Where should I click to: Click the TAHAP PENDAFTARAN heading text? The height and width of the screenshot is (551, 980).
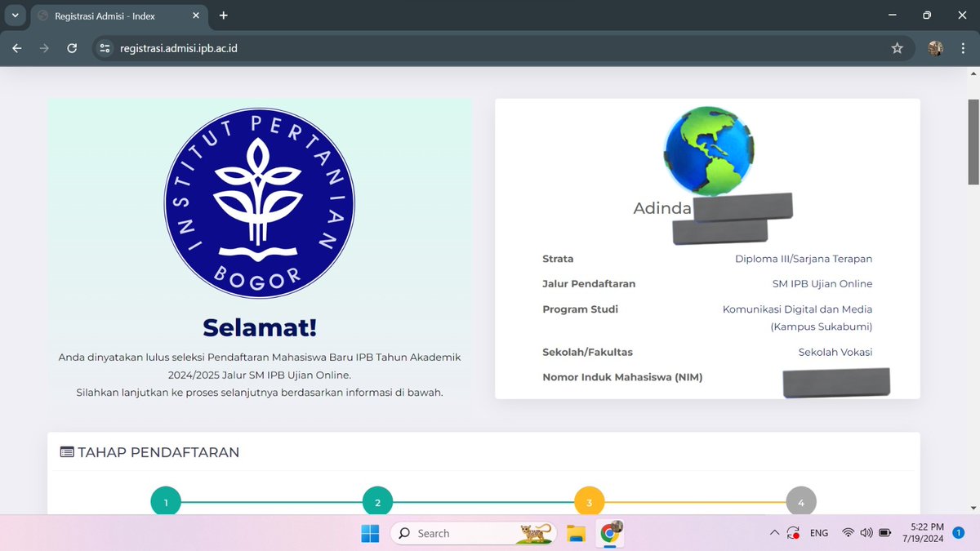point(158,452)
